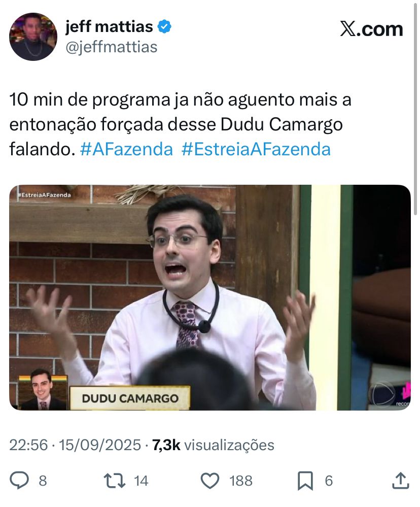Bookmark this post

coord(305,481)
